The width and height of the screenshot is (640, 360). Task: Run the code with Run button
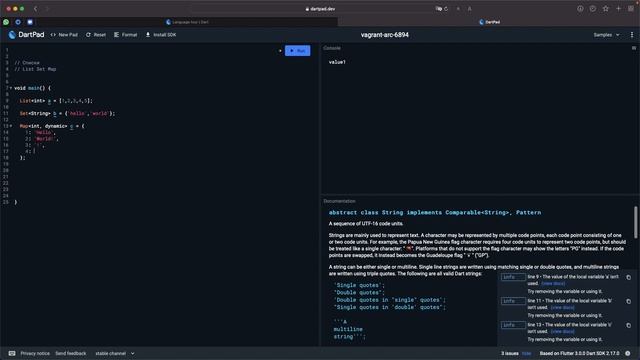coord(298,51)
